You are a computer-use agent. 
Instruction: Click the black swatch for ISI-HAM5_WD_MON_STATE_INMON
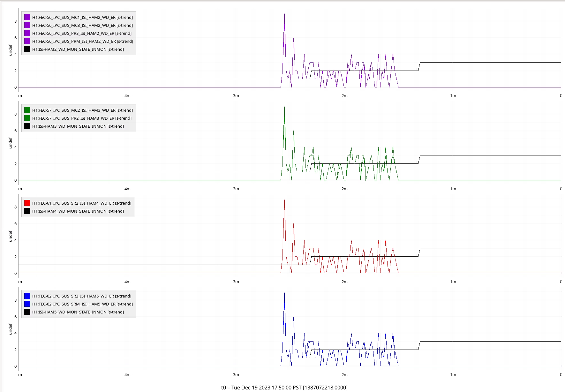pyautogui.click(x=27, y=312)
